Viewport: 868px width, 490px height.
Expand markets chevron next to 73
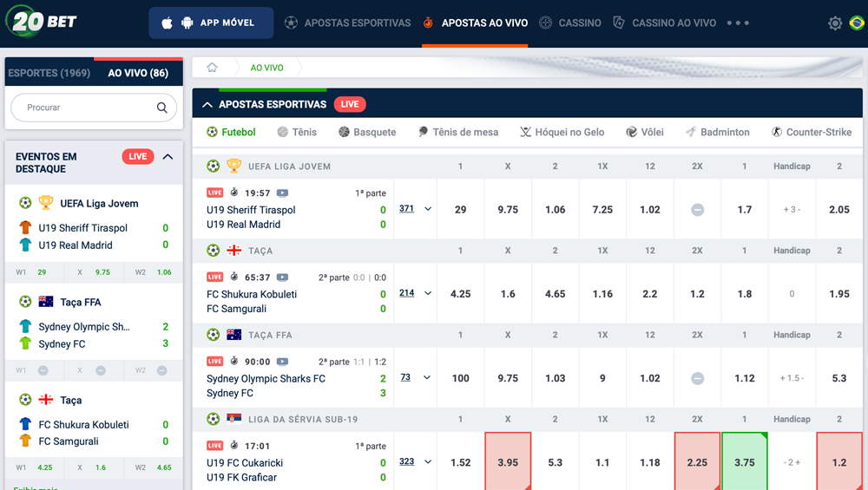pos(427,378)
